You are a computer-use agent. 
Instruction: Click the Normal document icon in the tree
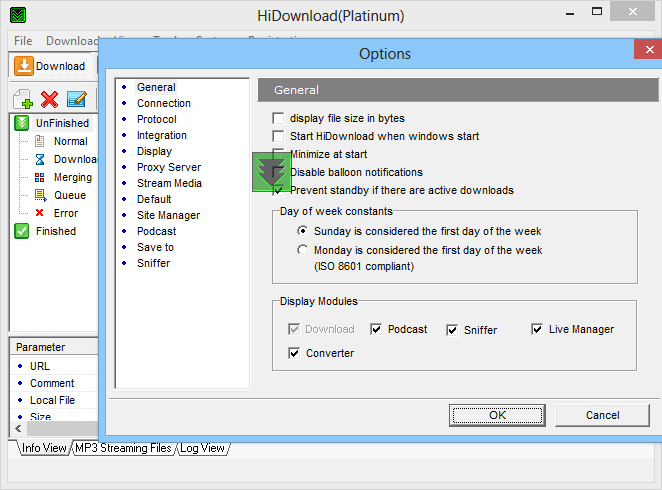[x=39, y=141]
